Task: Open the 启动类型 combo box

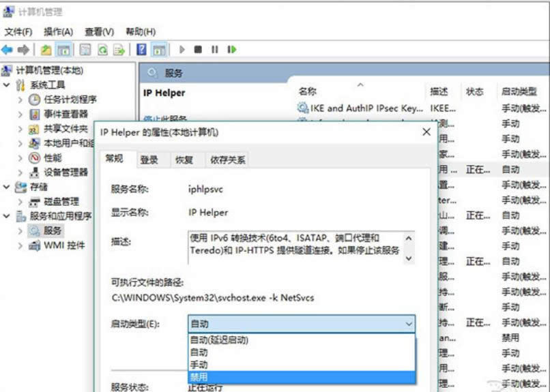Action: (x=302, y=324)
